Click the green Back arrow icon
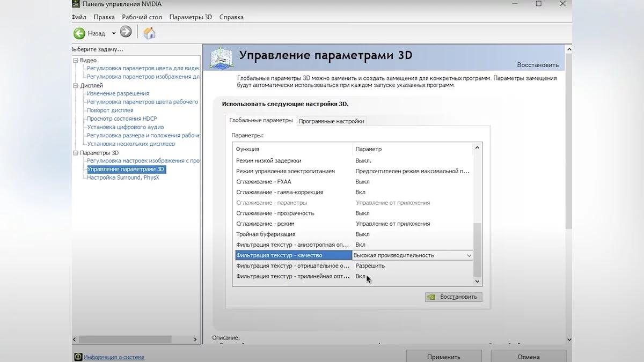The image size is (644, 362). (79, 33)
